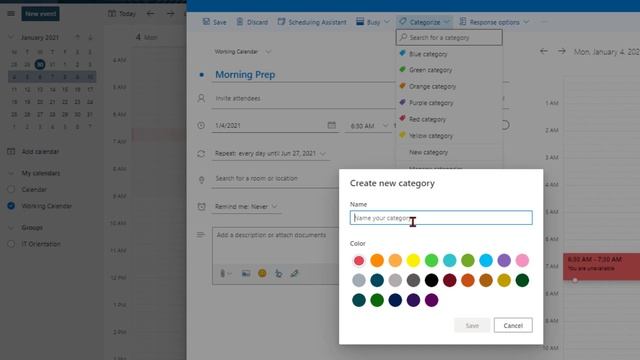
Task: Save the Morning Prep event
Action: pos(214,22)
